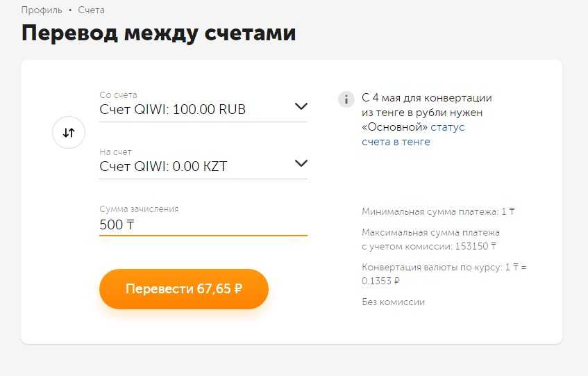Click the 'Без комиссии' note

click(x=393, y=302)
